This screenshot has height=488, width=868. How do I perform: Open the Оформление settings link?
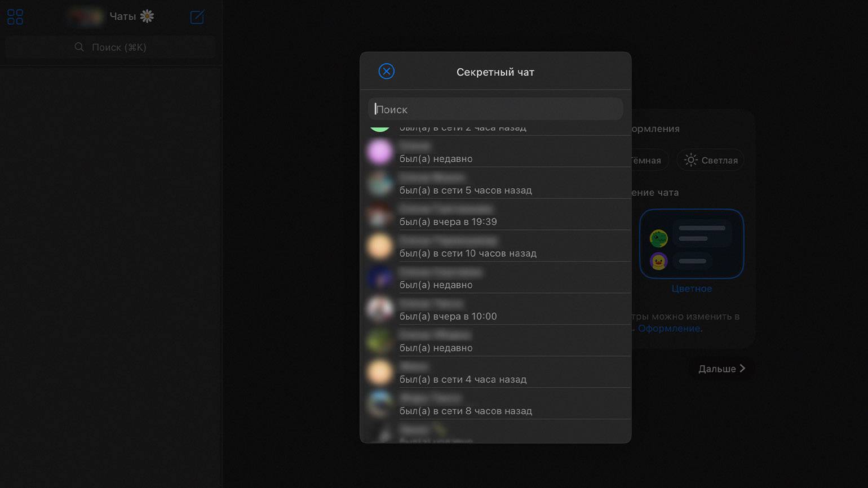[669, 329]
